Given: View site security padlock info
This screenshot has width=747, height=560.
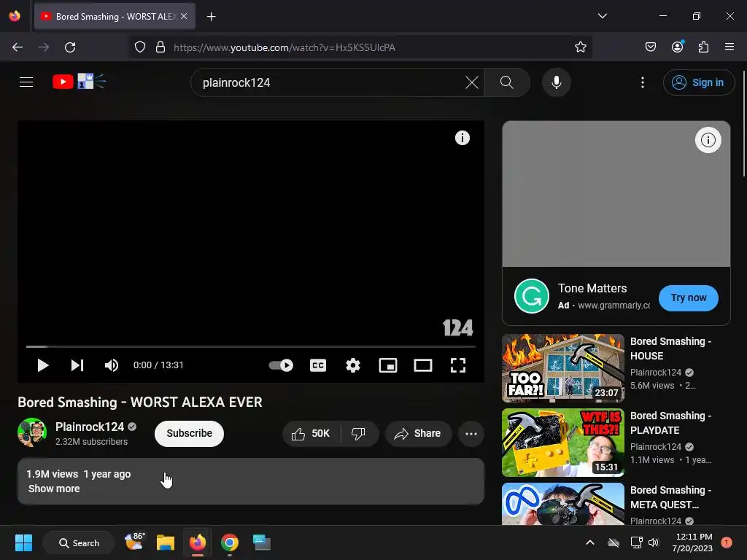Looking at the screenshot, I should (160, 47).
